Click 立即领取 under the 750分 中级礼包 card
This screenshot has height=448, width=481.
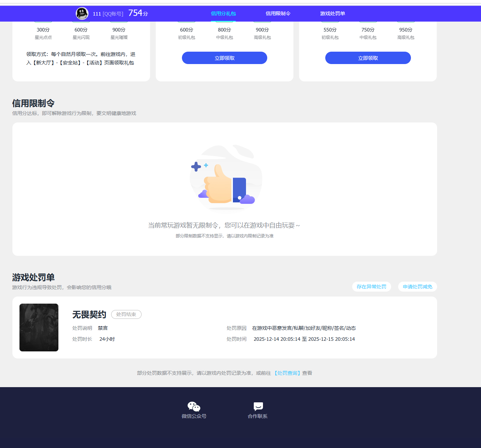point(368,58)
